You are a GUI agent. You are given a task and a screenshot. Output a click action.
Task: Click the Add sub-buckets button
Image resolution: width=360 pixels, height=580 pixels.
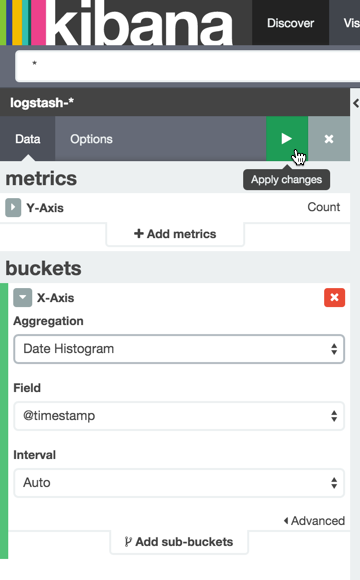[x=179, y=542]
